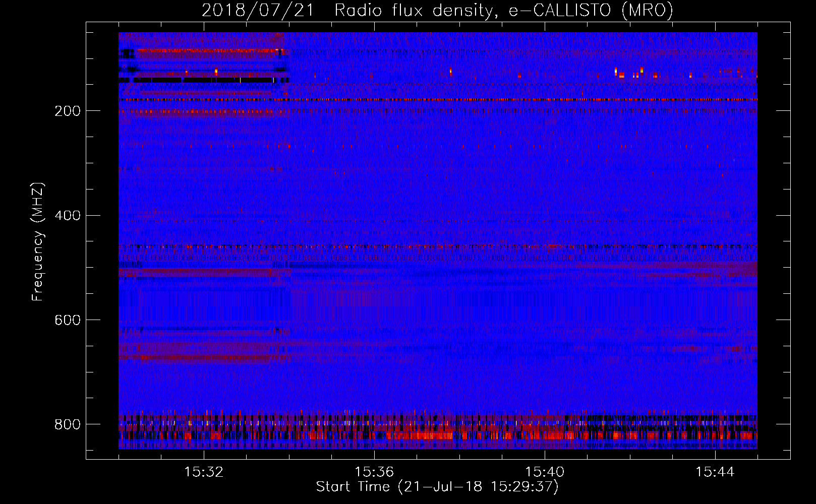Click the 15:40 time tick label
The height and width of the screenshot is (504, 816).
click(545, 472)
